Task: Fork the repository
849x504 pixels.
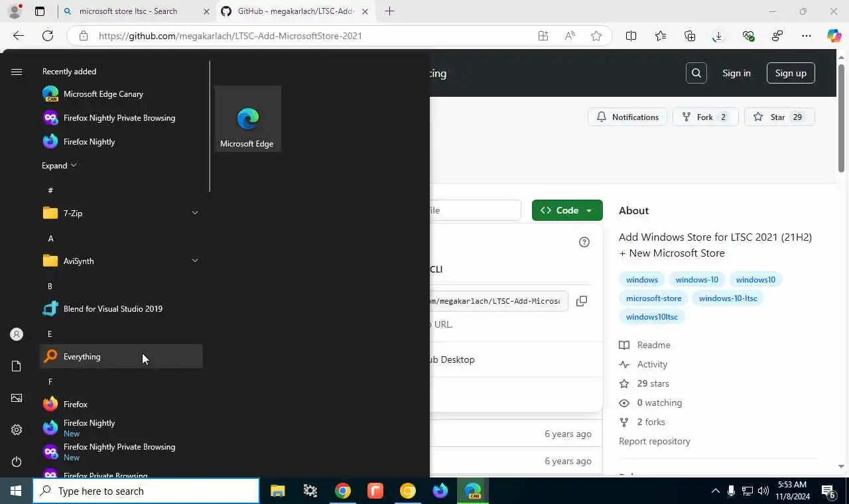Action: pos(704,117)
